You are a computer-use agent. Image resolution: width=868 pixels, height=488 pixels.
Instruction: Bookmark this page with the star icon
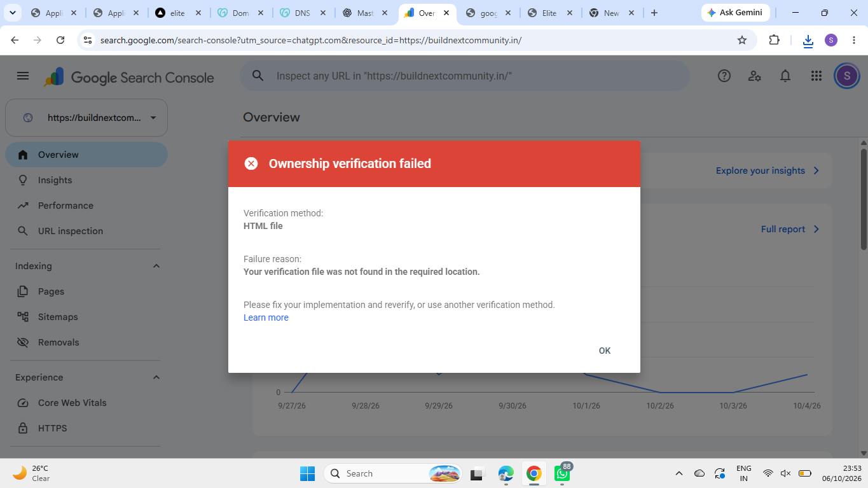741,40
